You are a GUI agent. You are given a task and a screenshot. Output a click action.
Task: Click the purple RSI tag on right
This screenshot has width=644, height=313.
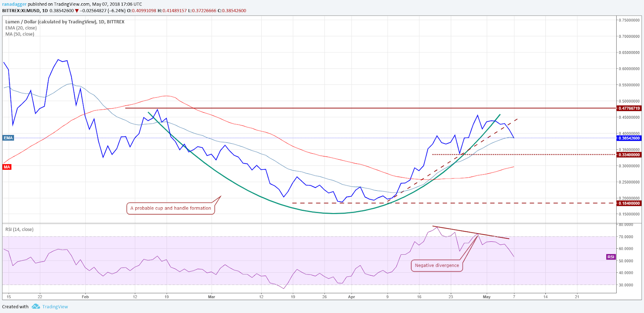(611, 257)
